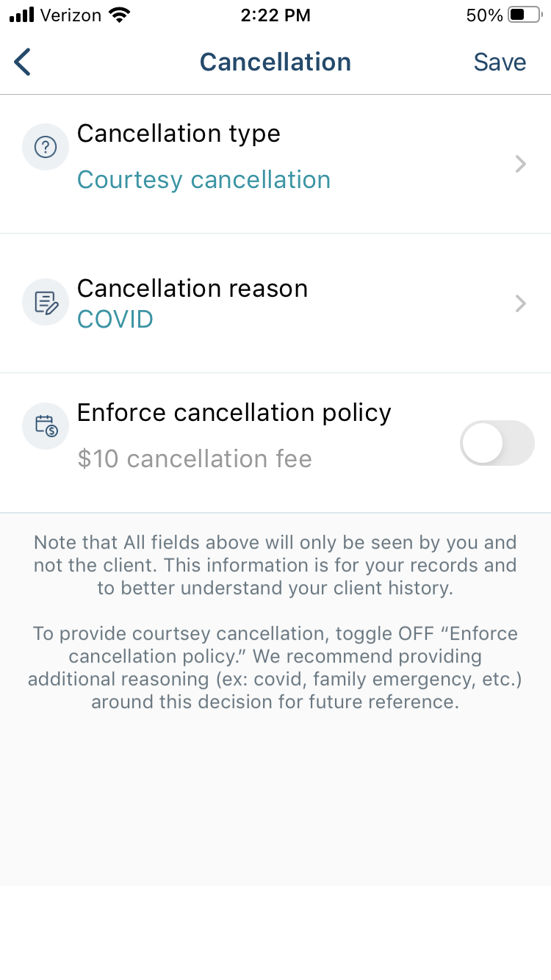Click the notepad pencil cancellation reason icon
This screenshot has height=980, width=551.
click(46, 302)
